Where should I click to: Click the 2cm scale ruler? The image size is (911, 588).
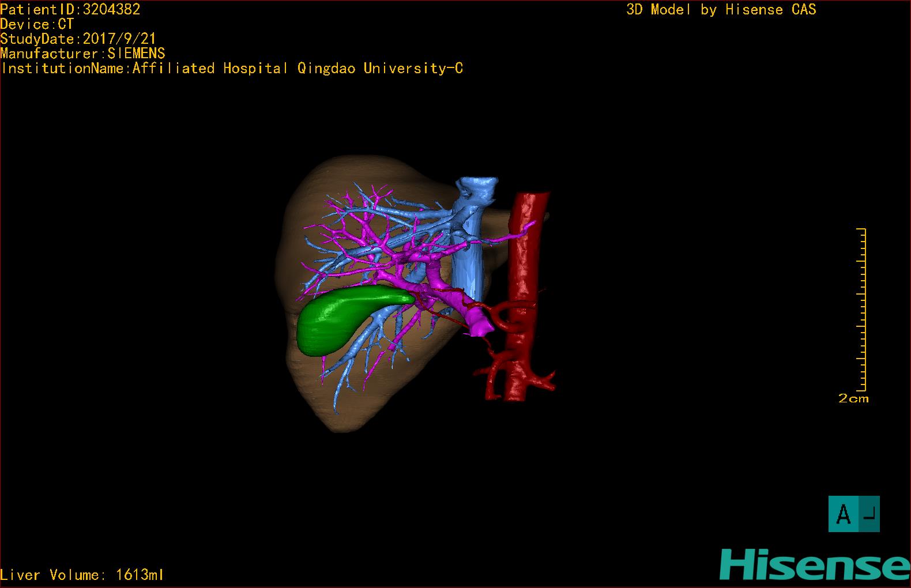[x=861, y=310]
